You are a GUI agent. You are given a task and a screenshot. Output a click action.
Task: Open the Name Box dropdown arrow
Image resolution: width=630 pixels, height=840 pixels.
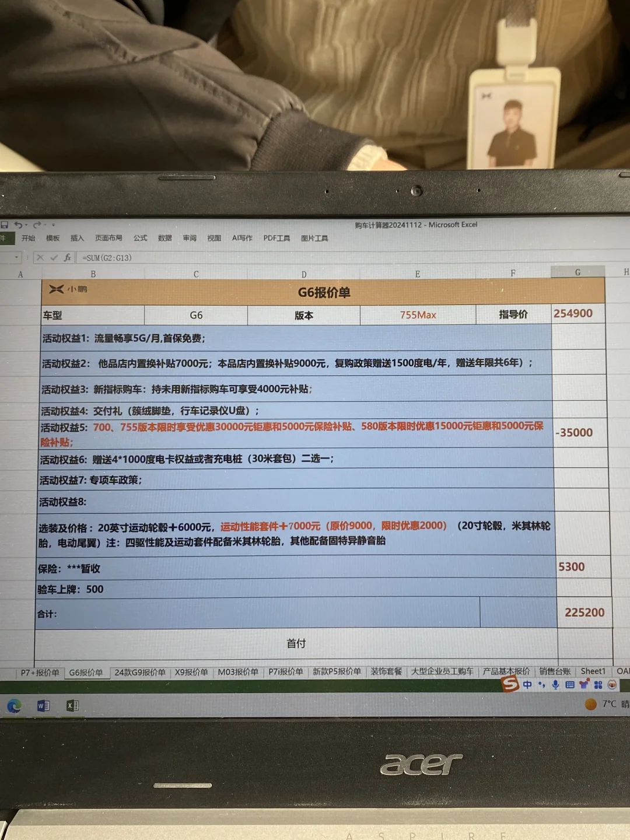(16, 257)
